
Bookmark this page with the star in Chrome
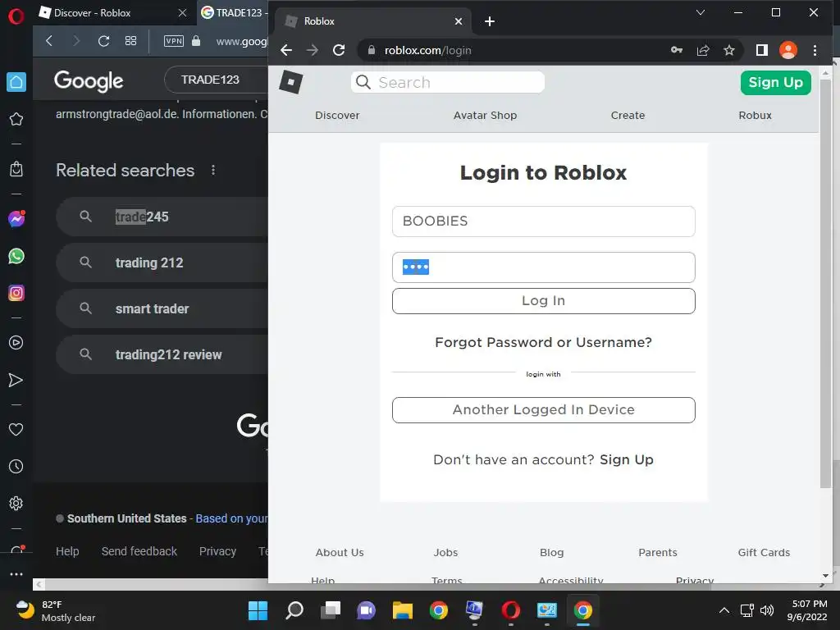click(729, 50)
